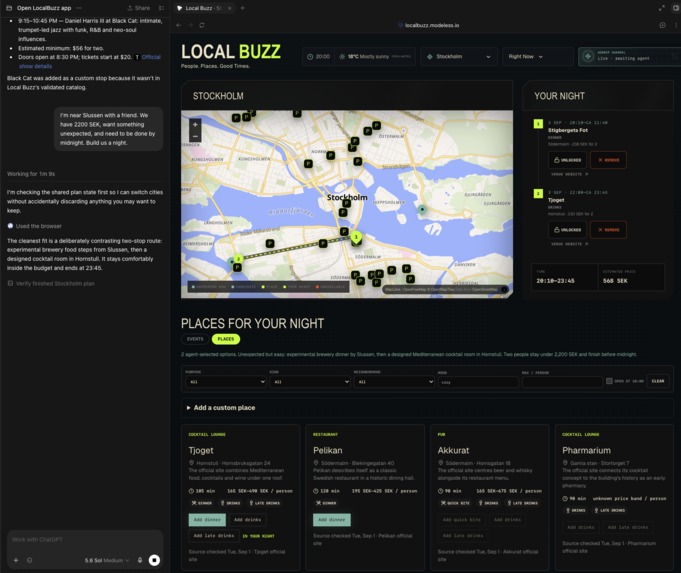Toggle the Dinner tag on Tjoget card

click(x=202, y=503)
